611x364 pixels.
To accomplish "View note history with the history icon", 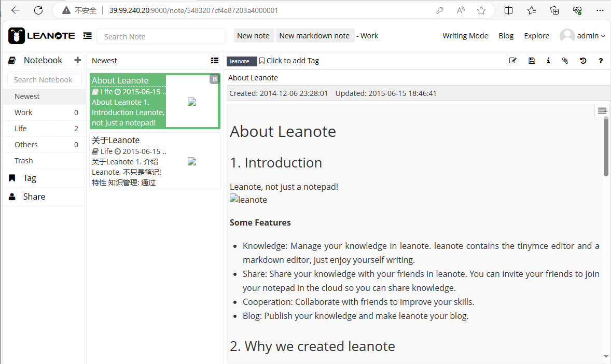I will (583, 61).
